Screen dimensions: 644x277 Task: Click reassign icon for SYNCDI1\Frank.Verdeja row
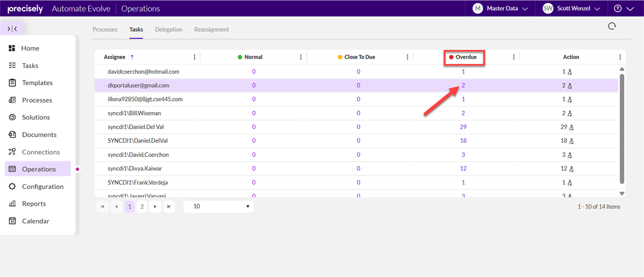point(571,183)
